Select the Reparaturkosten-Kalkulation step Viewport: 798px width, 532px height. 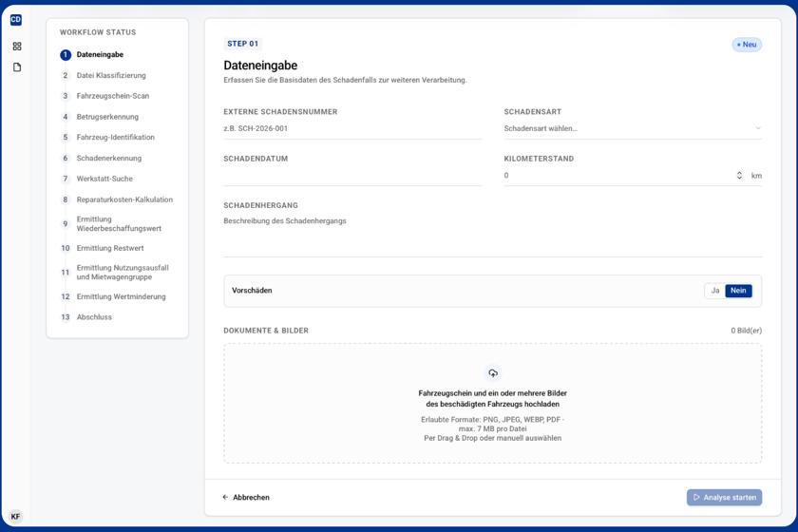coord(117,199)
